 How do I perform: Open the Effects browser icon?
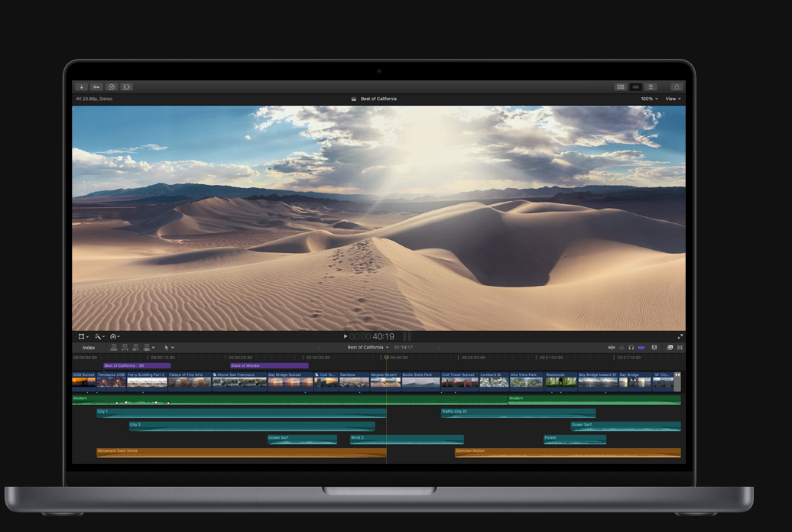pyautogui.click(x=621, y=86)
